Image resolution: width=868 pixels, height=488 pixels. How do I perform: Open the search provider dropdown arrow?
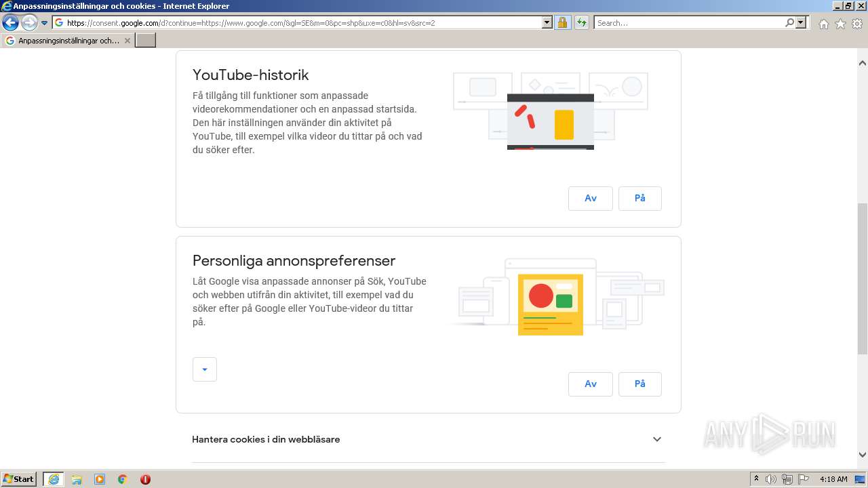802,22
